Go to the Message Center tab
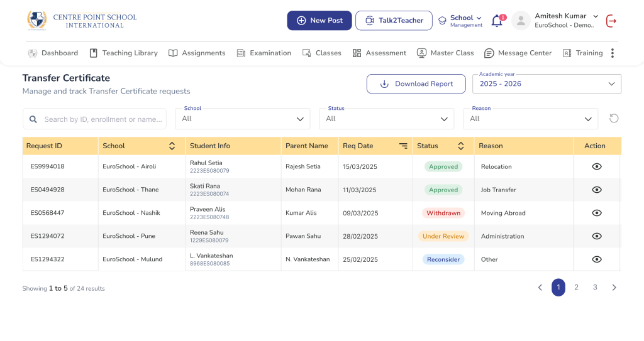 (x=518, y=53)
